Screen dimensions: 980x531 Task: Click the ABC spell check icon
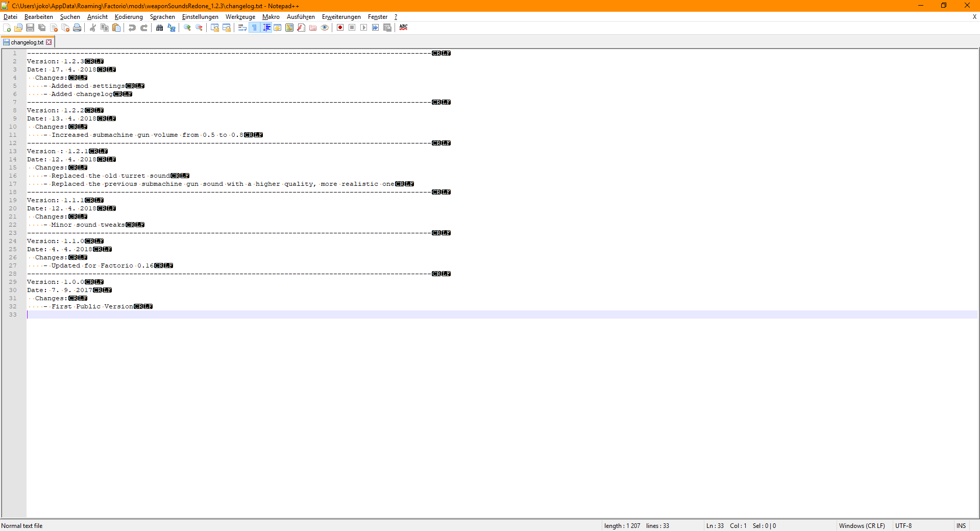[403, 28]
